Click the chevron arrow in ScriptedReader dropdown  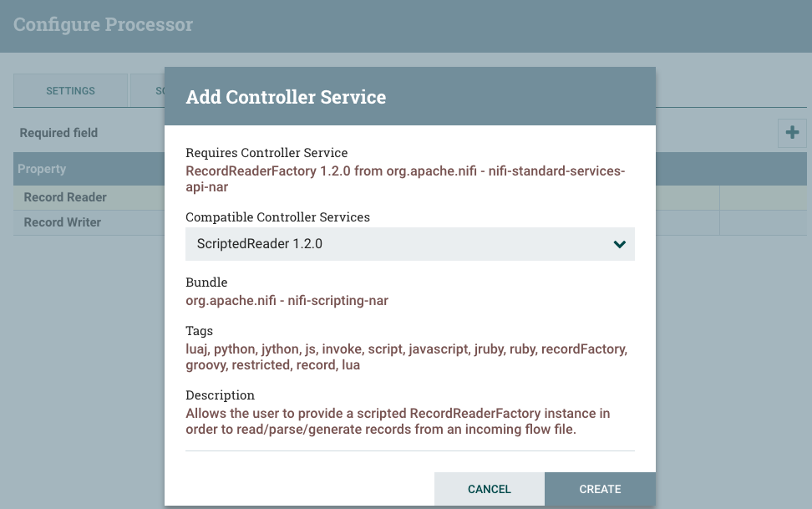[x=619, y=244]
